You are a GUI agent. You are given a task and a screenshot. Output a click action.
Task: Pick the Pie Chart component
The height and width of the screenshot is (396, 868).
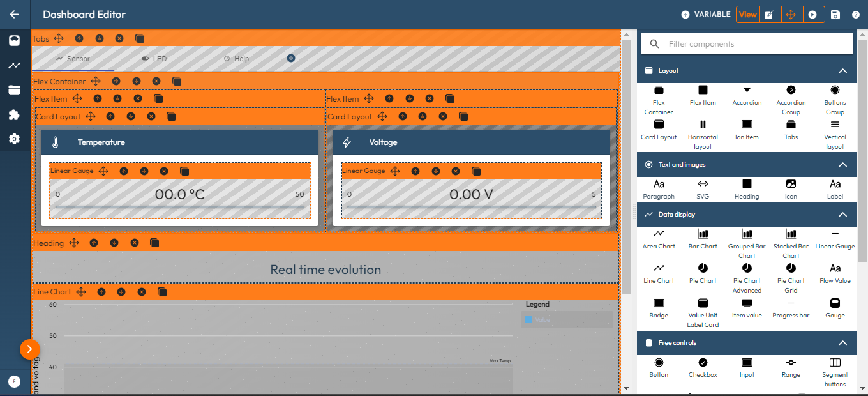pos(703,269)
